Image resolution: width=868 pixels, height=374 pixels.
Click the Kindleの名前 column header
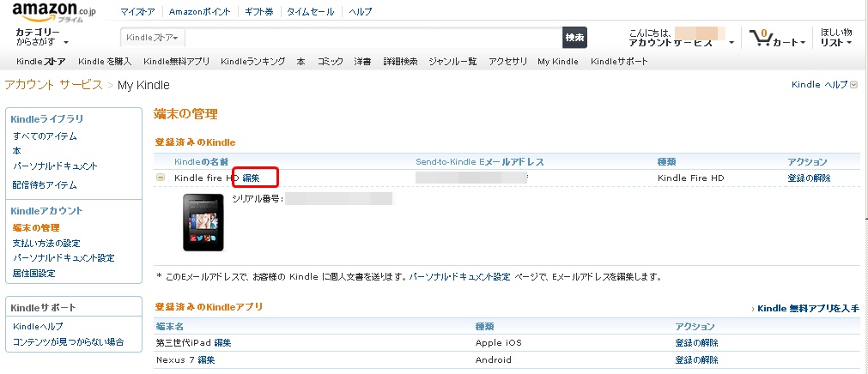[x=201, y=161]
